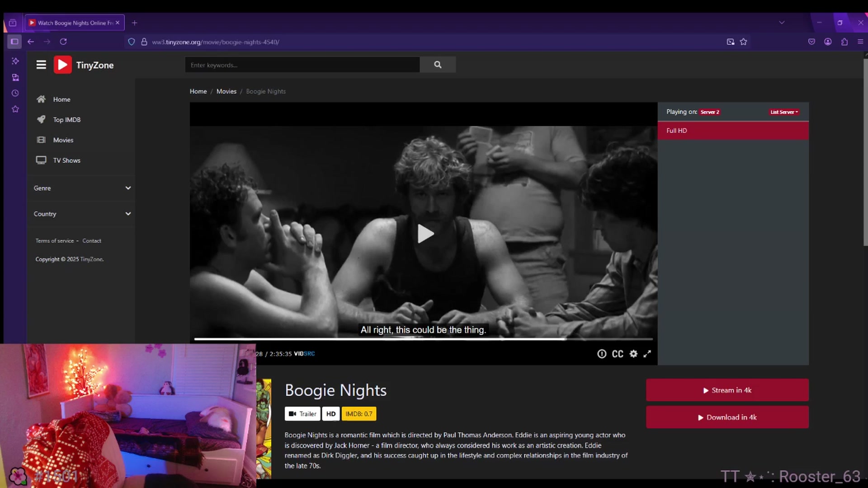The width and height of the screenshot is (868, 488).
Task: Open the browser account icon
Action: tap(828, 42)
